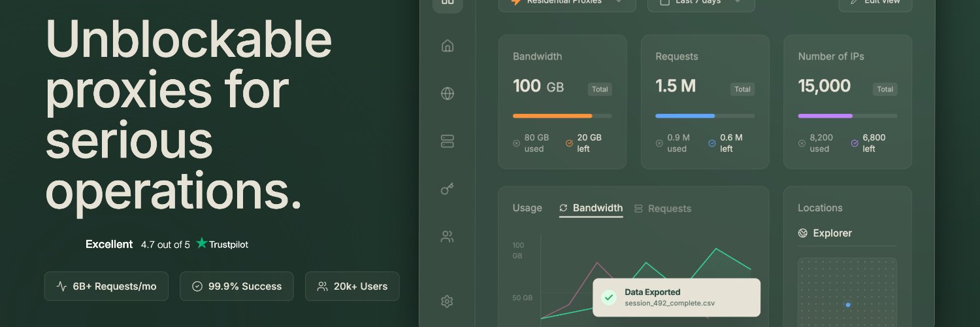The width and height of the screenshot is (980, 327).
Task: Click the 15,000 IPs value
Action: [x=825, y=86]
